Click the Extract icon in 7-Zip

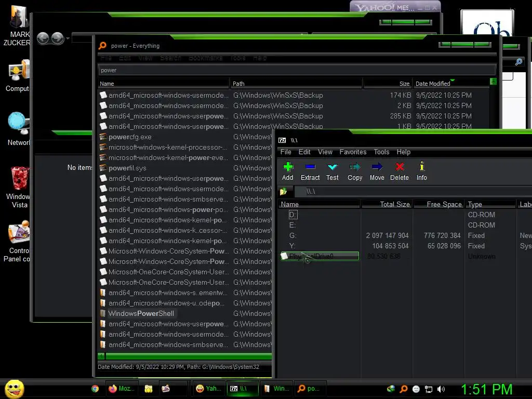(310, 171)
